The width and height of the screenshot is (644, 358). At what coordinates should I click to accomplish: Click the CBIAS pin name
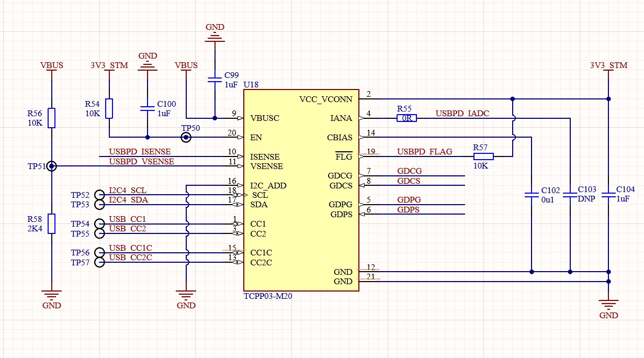point(340,138)
